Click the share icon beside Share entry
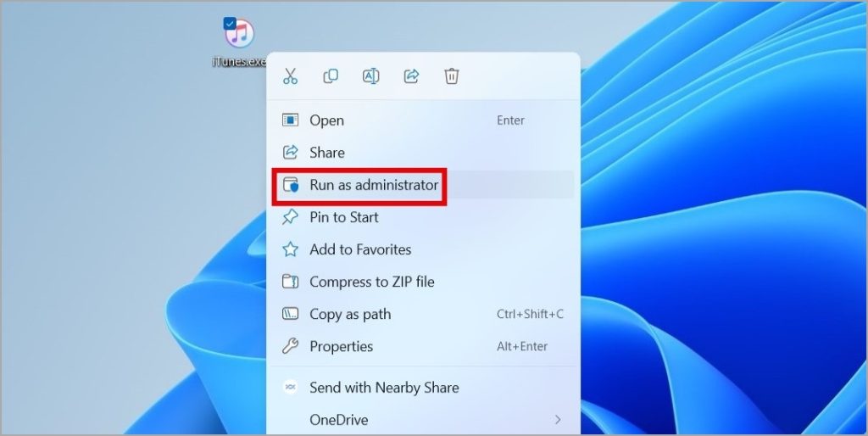This screenshot has height=436, width=868. [290, 153]
